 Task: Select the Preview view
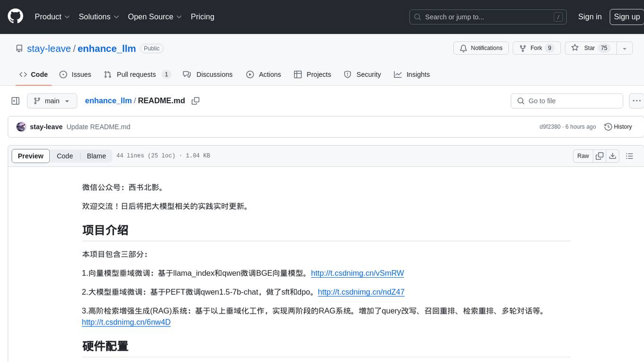[x=31, y=156]
